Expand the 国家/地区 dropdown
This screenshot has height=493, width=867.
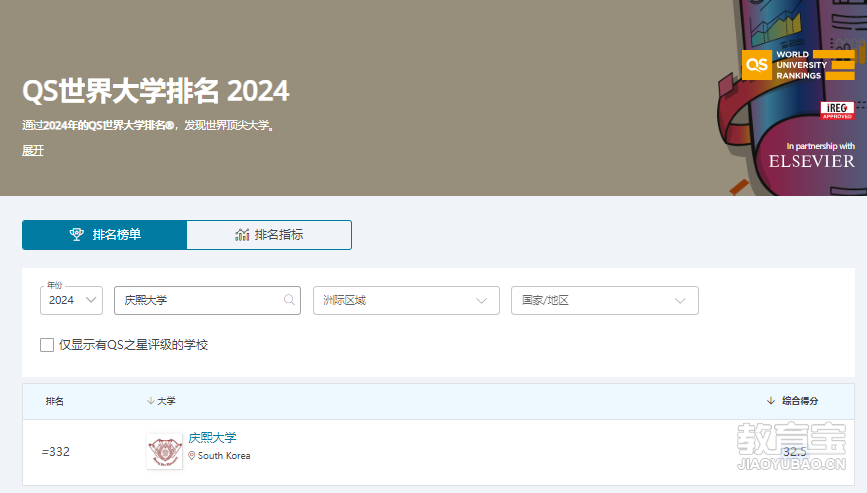pos(605,300)
